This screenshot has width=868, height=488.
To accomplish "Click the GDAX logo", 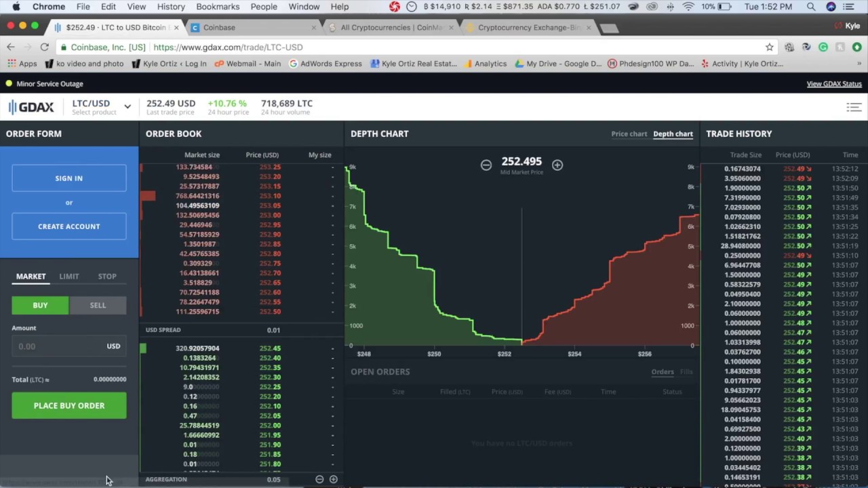I will 31,107.
